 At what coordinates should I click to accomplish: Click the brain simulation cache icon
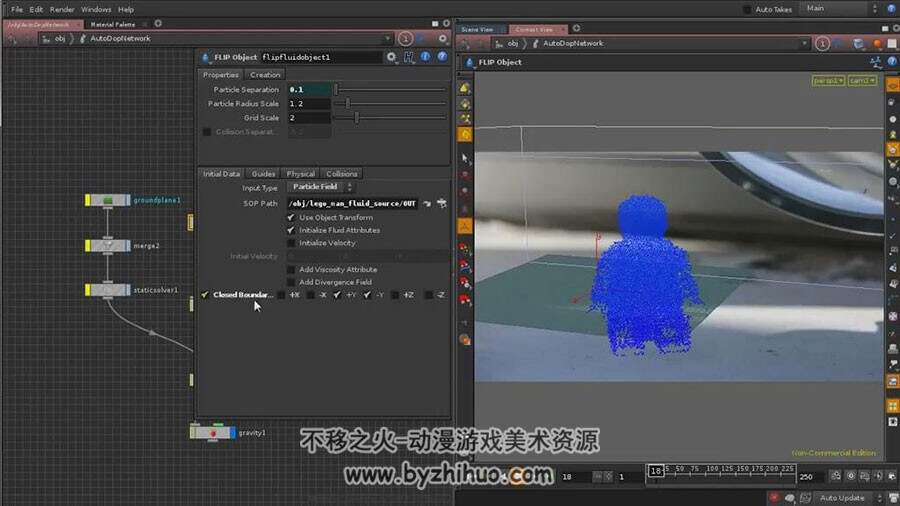coord(790,498)
